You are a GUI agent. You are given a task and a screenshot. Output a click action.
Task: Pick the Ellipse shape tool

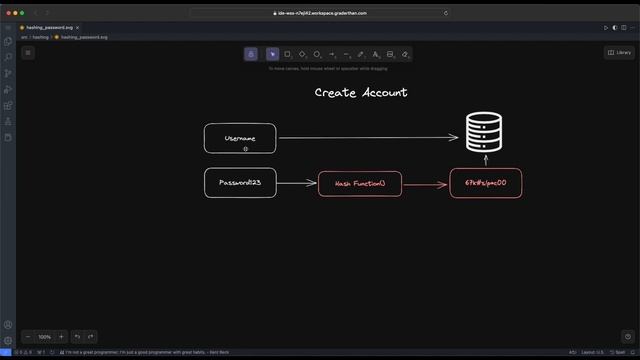pyautogui.click(x=317, y=54)
